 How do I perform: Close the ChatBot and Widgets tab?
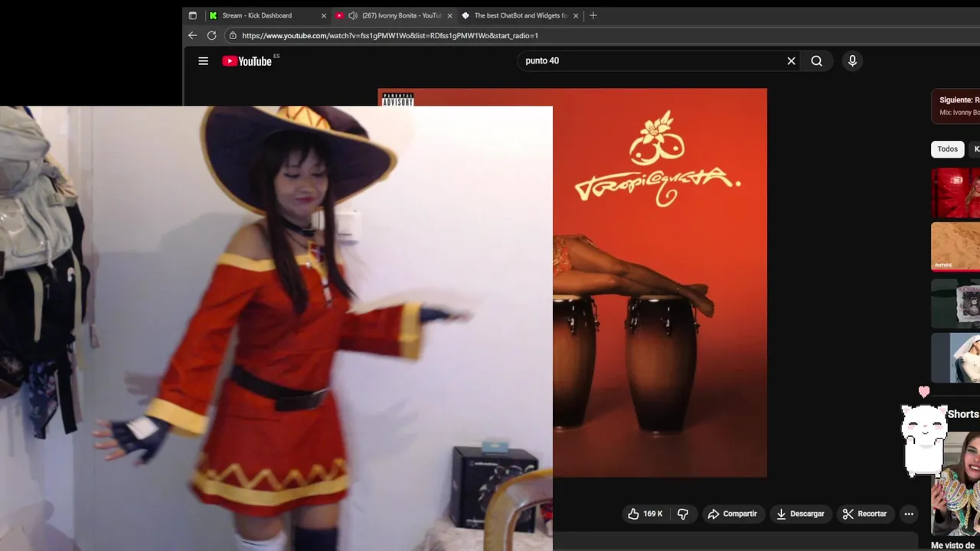click(576, 15)
